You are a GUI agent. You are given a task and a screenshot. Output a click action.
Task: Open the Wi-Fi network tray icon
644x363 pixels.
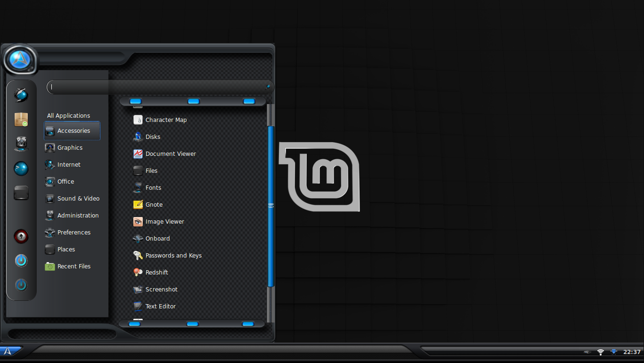point(601,352)
